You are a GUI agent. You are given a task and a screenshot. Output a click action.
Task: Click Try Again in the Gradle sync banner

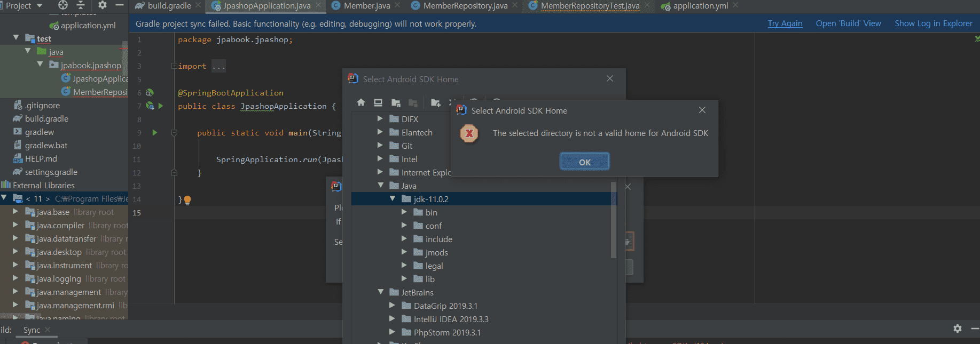pos(785,23)
